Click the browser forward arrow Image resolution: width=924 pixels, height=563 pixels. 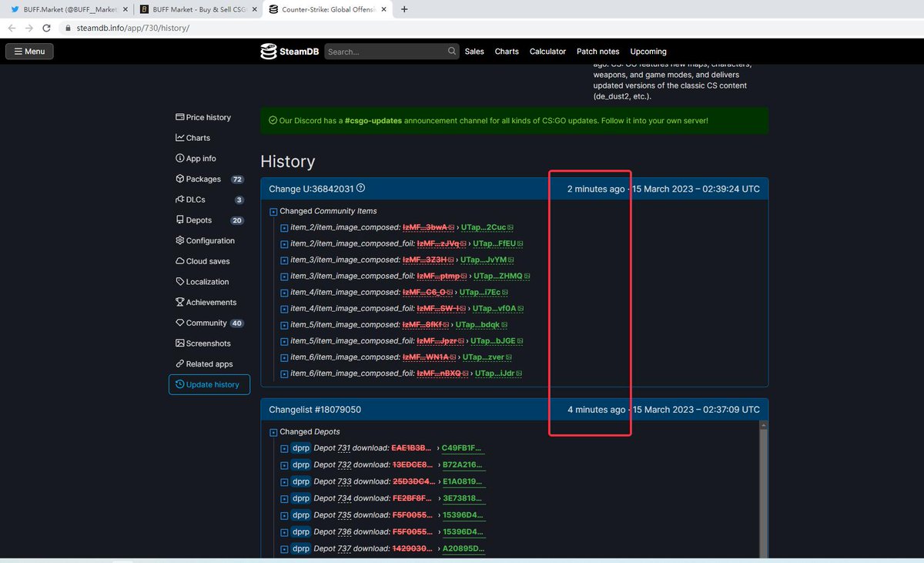pos(29,28)
